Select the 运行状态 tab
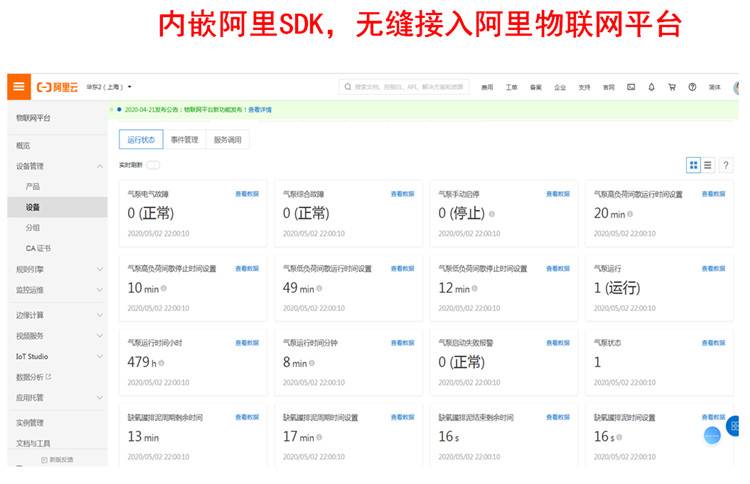The height and width of the screenshot is (484, 750). point(141,140)
